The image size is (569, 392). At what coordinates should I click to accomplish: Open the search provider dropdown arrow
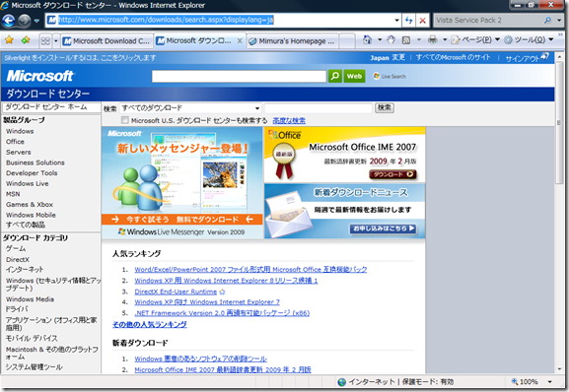click(559, 21)
